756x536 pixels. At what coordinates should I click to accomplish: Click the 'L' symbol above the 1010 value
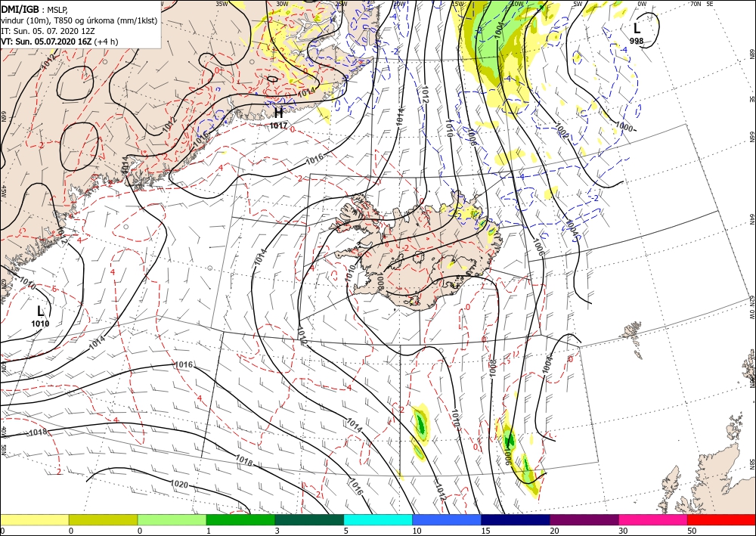point(41,311)
